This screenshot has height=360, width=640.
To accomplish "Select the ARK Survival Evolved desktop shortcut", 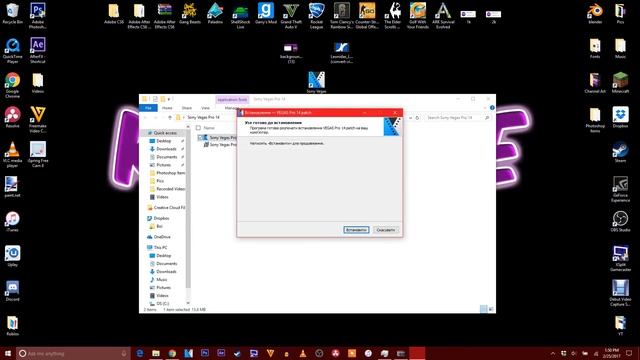I will click(443, 16).
